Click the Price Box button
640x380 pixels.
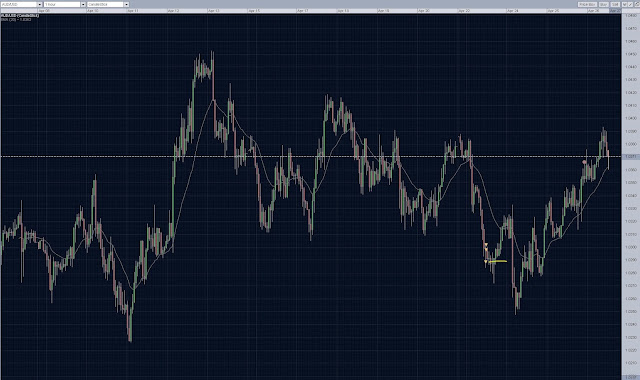coord(587,4)
